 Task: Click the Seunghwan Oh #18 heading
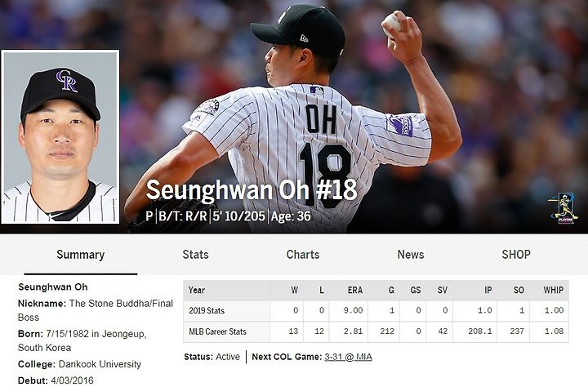point(252,190)
